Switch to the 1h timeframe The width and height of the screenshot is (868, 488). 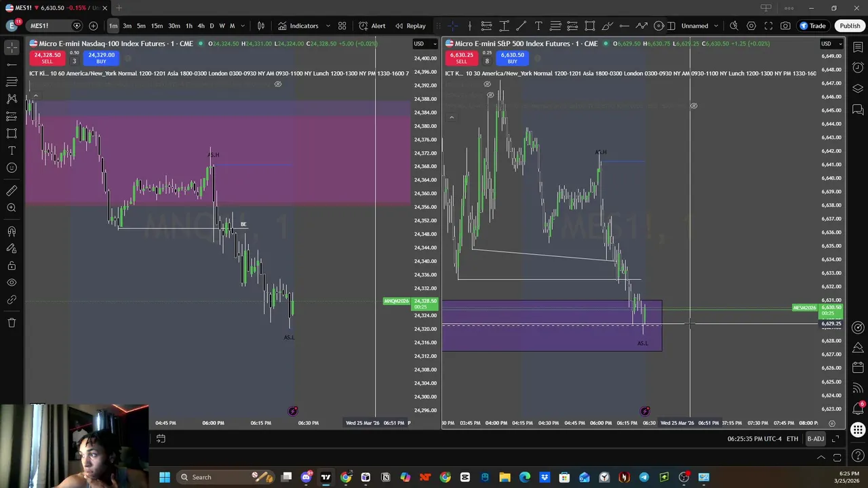point(189,26)
